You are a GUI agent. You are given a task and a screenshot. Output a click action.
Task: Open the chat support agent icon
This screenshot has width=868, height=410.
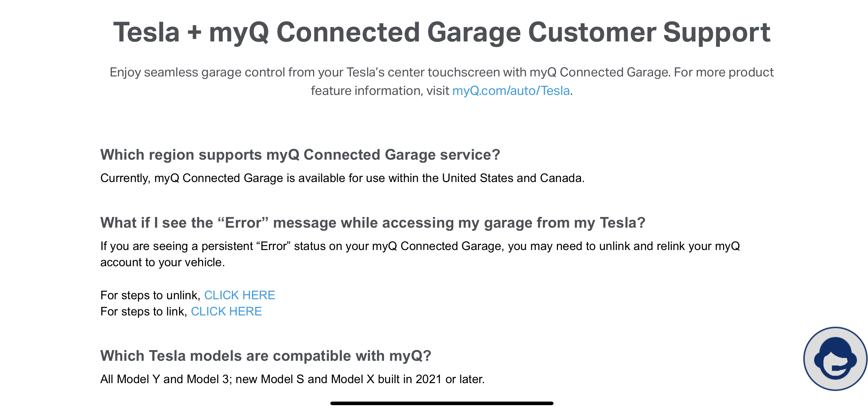click(x=835, y=359)
